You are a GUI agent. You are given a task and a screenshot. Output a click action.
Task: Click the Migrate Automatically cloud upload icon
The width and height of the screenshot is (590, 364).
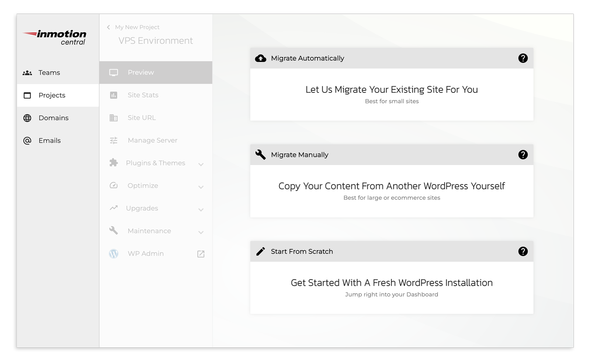(x=261, y=58)
